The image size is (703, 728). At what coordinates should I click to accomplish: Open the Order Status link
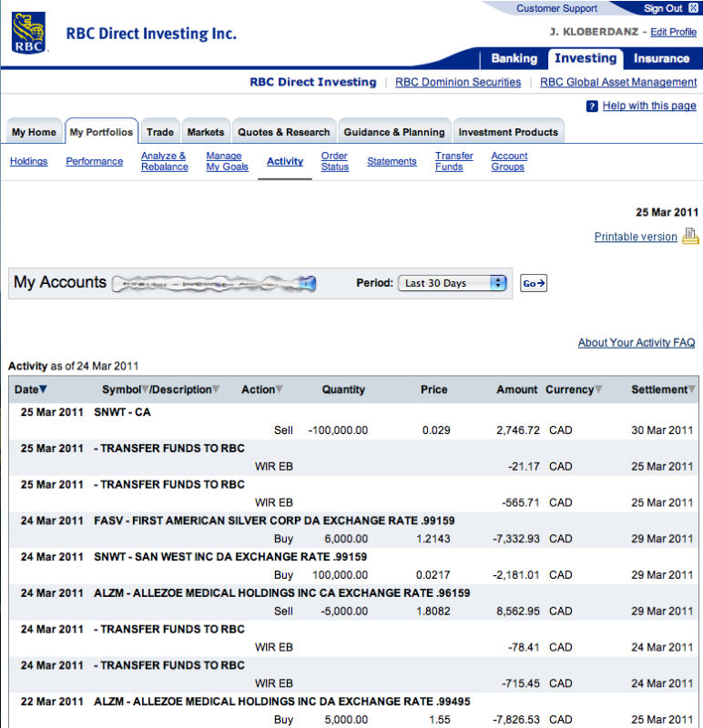click(335, 161)
